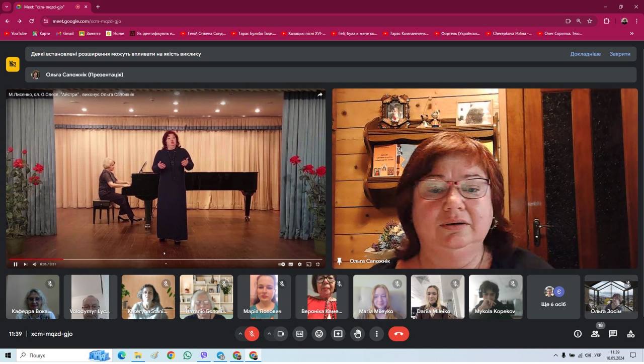This screenshot has width=644, height=364.
Task: Exit YouTube full screen mode
Action: (x=318, y=264)
